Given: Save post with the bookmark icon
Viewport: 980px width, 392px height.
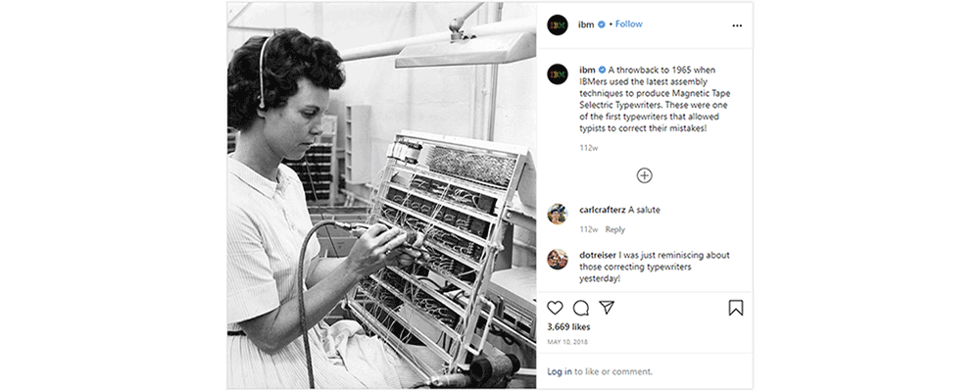Looking at the screenshot, I should [x=736, y=308].
